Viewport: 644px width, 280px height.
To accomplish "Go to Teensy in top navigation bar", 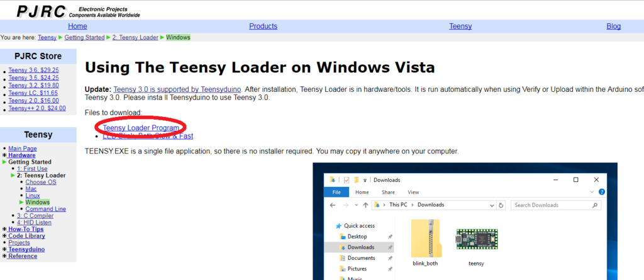I will click(x=460, y=26).
